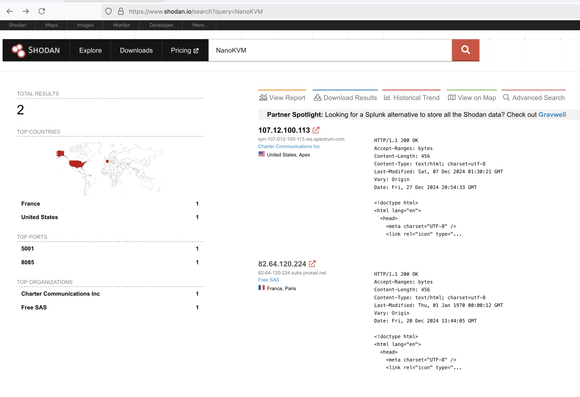The image size is (580, 397).
Task: Click the red search magnifier button
Action: pos(465,50)
